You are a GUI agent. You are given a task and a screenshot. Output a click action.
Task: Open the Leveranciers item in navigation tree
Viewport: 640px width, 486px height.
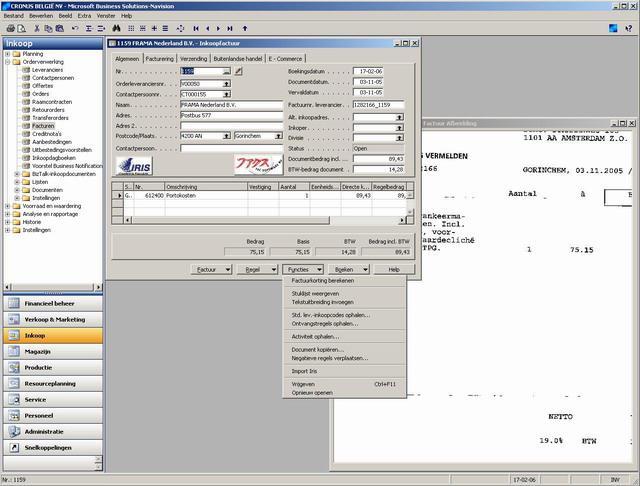coord(47,70)
